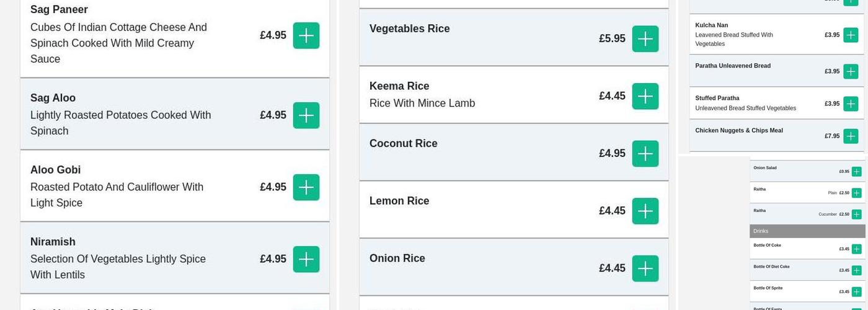This screenshot has width=868, height=310.
Task: Add Onion Rice to the order
Action: [x=645, y=268]
